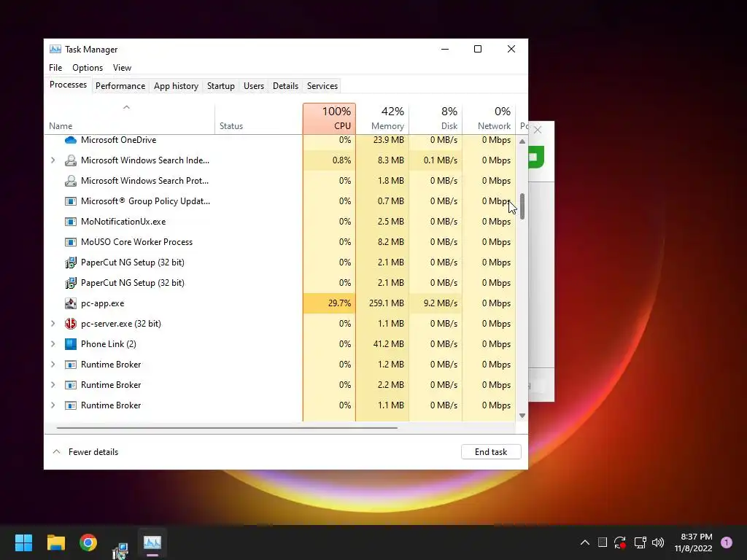This screenshot has width=747, height=560.
Task: Click the sync update tray icon
Action: tap(620, 542)
